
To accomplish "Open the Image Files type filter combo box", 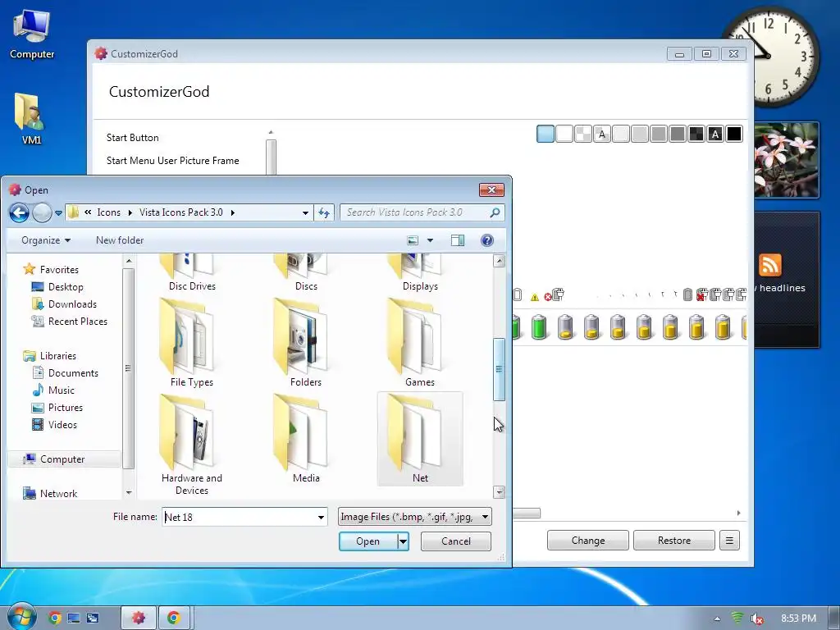I will [x=414, y=517].
